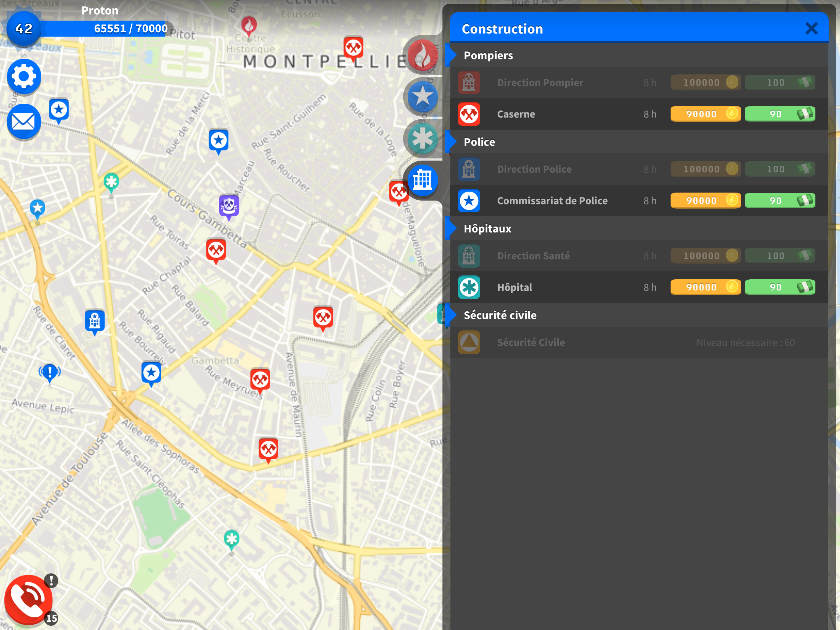Select the Hôpital row label

[515, 287]
